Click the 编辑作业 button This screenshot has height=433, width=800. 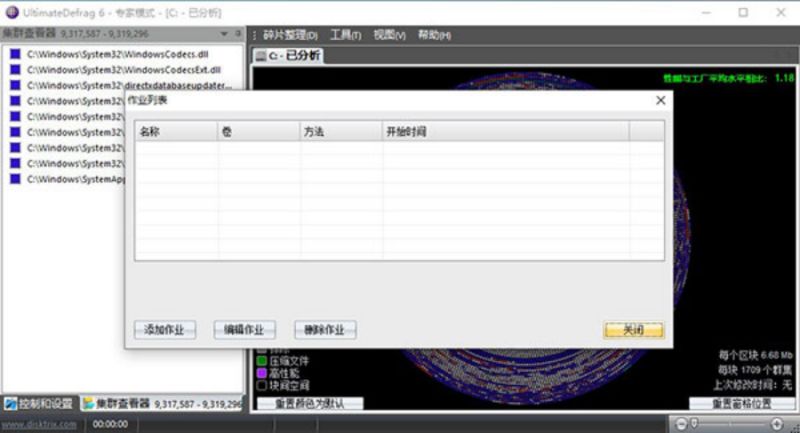244,330
